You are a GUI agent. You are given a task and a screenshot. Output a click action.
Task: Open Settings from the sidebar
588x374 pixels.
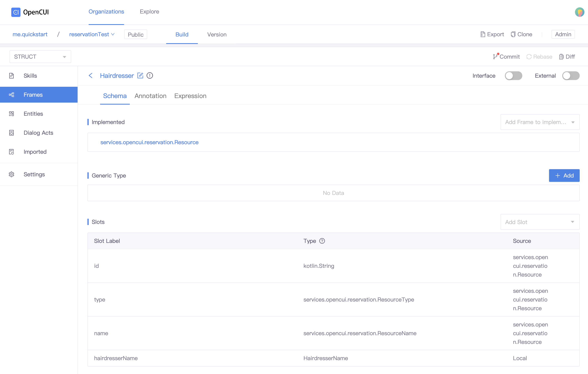click(34, 174)
